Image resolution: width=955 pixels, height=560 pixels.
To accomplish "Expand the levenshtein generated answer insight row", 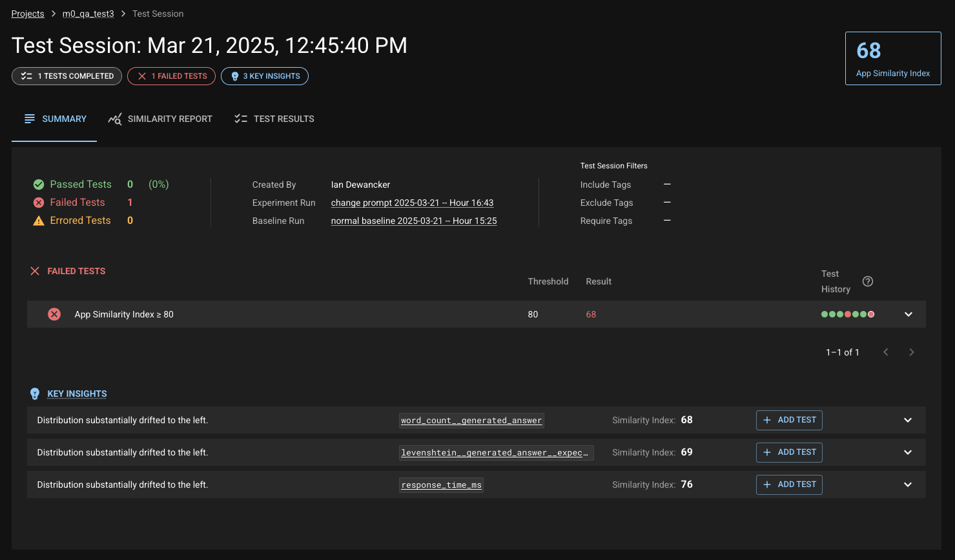I will (x=907, y=452).
